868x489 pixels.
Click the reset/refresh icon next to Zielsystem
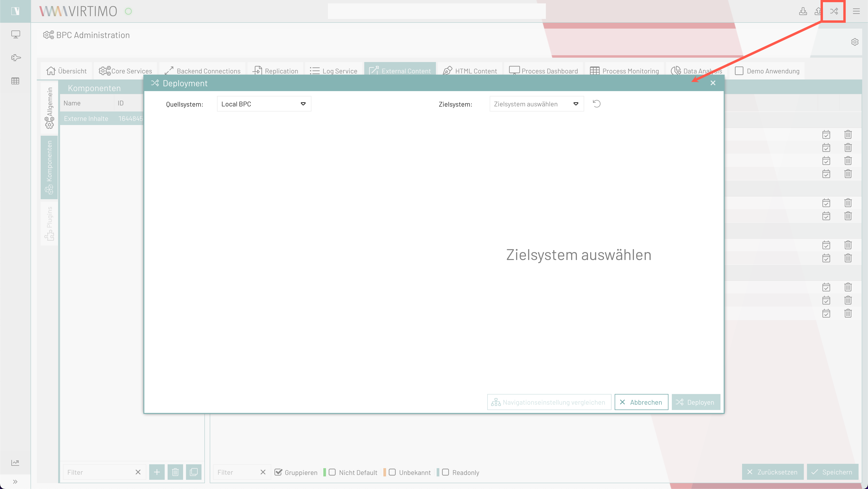point(596,104)
